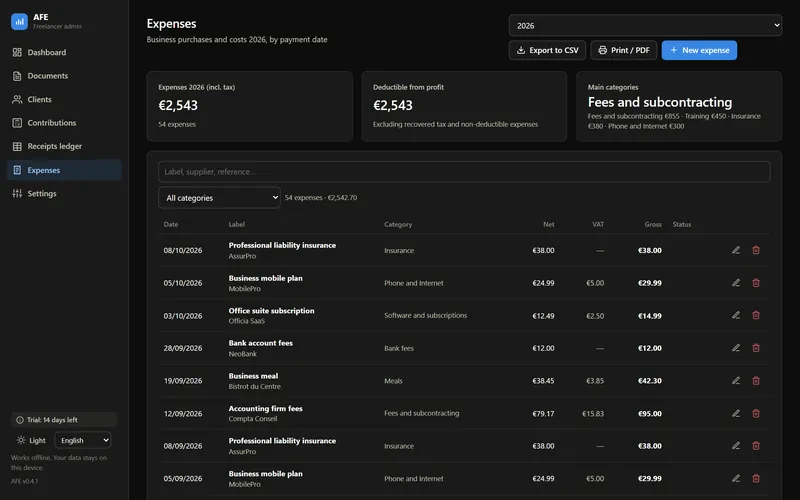This screenshot has height=500, width=800.
Task: Open the English language dropdown
Action: pos(83,440)
